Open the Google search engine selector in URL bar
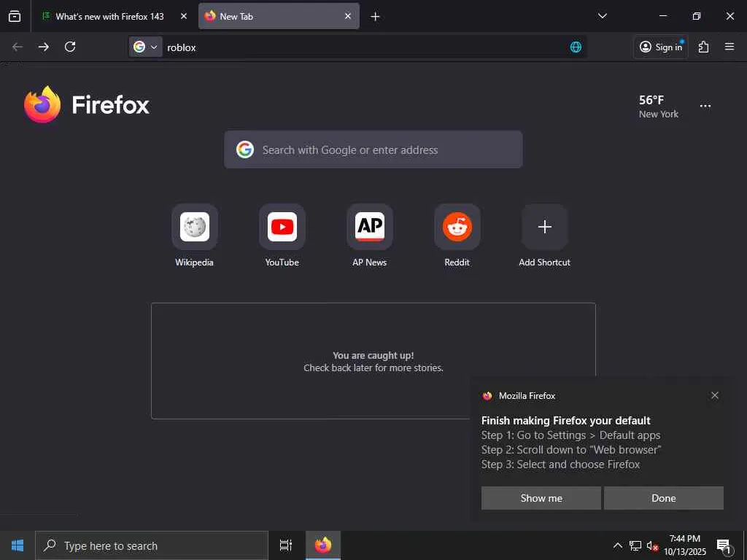Screen dimensions: 747x560 point(146,47)
